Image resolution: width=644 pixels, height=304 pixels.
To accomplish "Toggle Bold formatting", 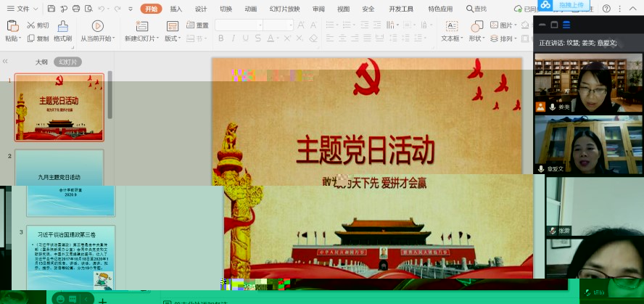I will coord(221,38).
